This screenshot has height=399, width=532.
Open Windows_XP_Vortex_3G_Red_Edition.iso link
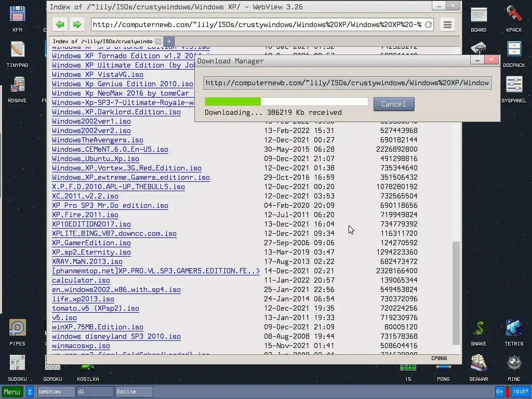pyautogui.click(x=127, y=168)
